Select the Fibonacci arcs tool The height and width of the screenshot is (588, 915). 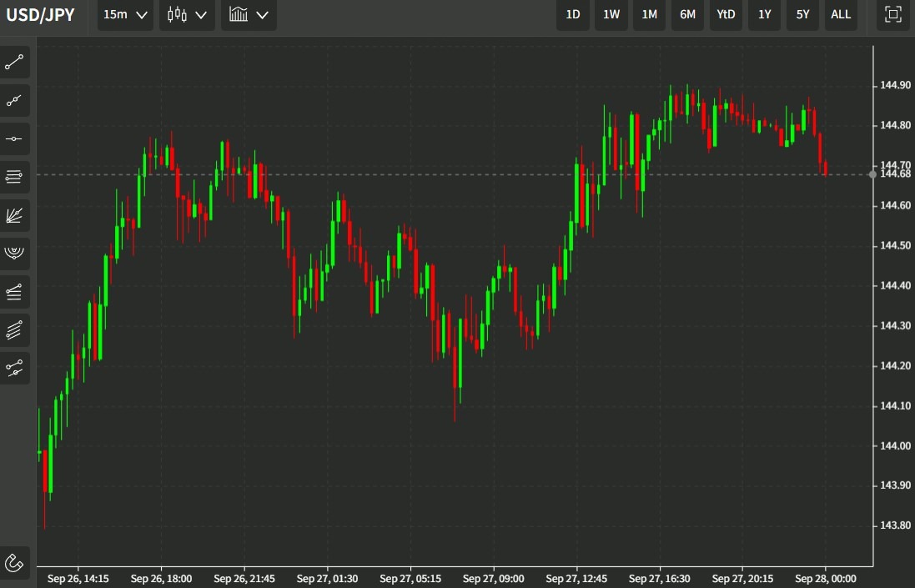(14, 254)
